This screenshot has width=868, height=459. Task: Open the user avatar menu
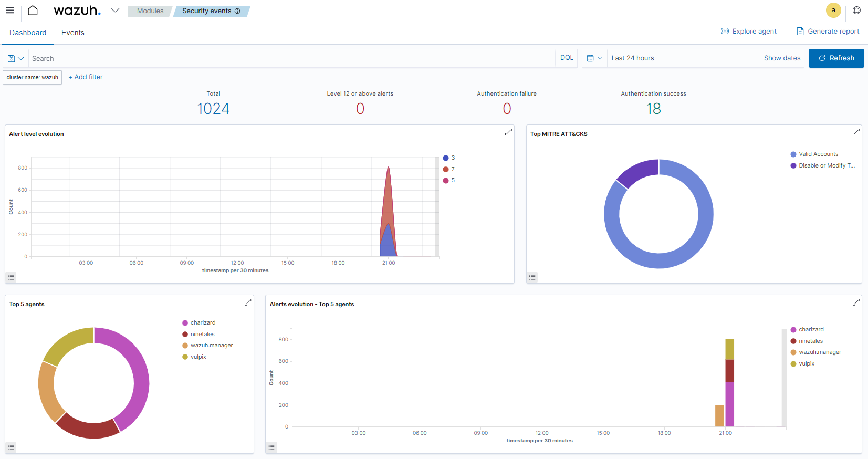pyautogui.click(x=833, y=11)
